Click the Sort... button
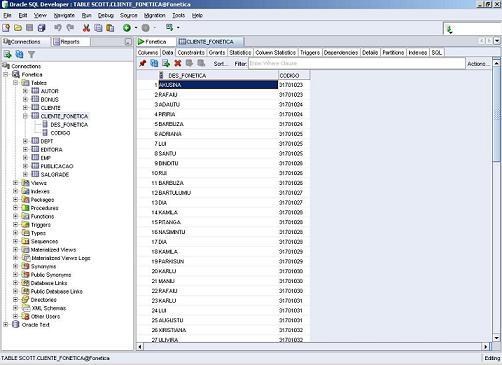The width and height of the screenshot is (502, 365). click(x=220, y=63)
